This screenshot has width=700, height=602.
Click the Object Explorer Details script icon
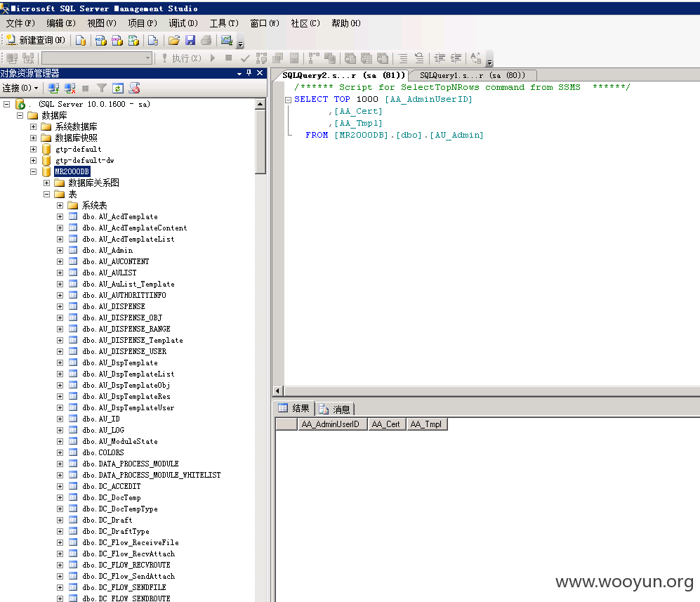coord(134,88)
